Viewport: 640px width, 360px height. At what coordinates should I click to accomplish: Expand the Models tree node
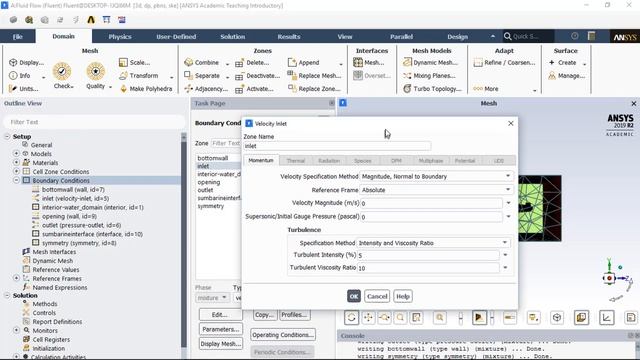click(16, 153)
